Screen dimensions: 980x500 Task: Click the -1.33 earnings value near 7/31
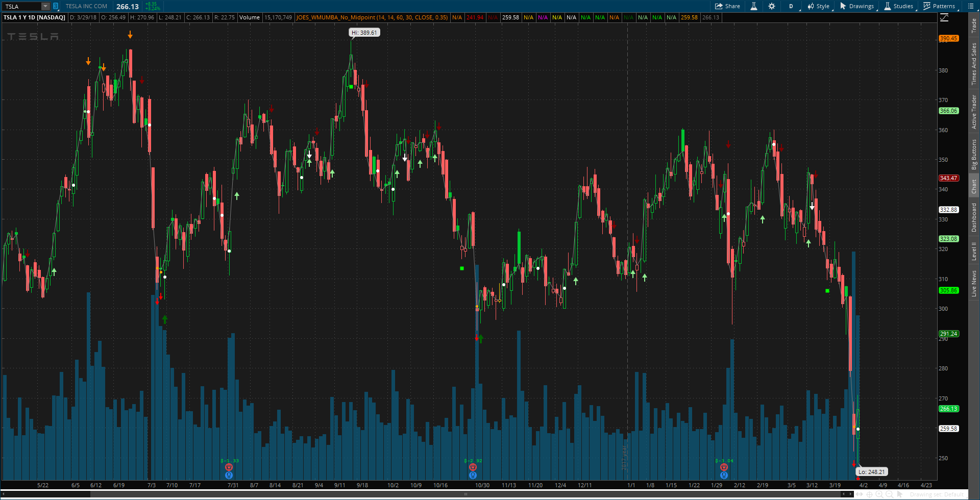[x=230, y=461]
